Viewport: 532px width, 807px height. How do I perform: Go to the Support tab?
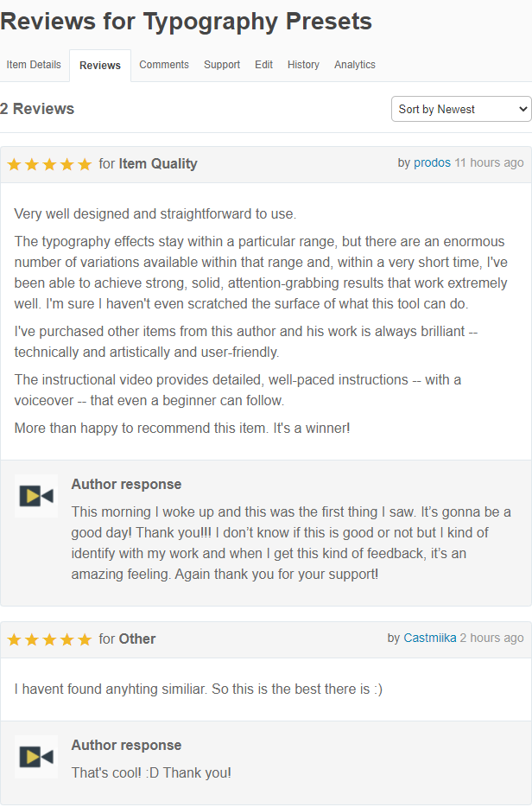click(222, 65)
